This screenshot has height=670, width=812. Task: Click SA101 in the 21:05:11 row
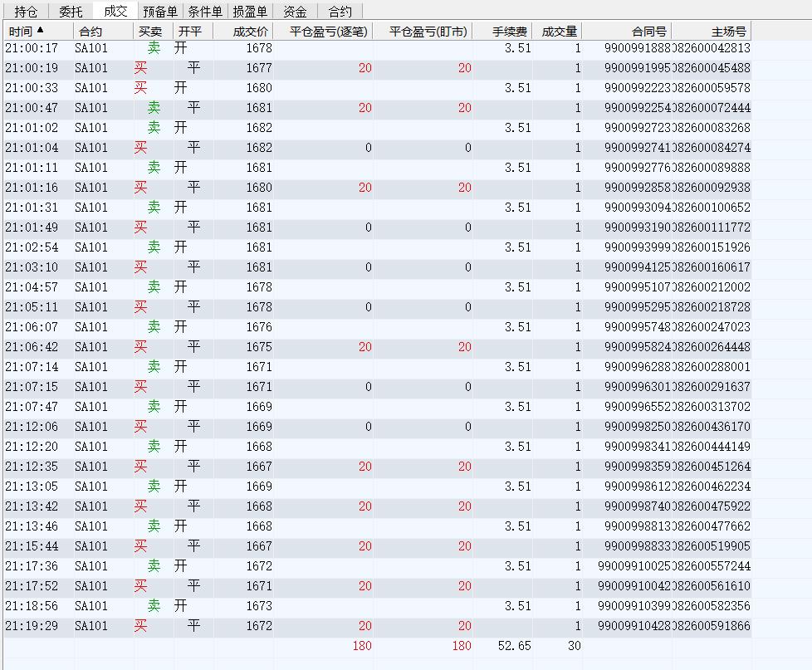pos(91,307)
